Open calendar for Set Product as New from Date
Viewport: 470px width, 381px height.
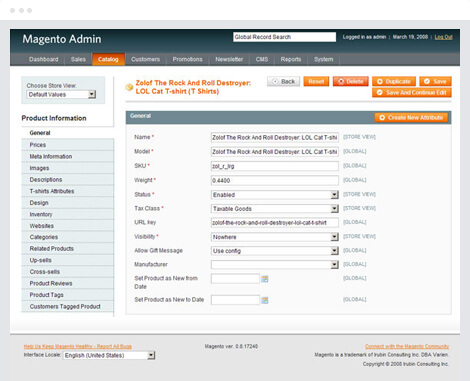coord(265,279)
